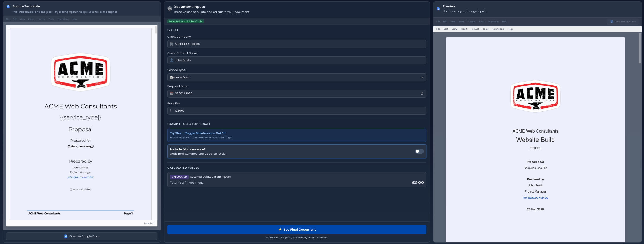The width and height of the screenshot is (644, 244).
Task: Click Open in Google Docs below Source Template
Action: coord(82,236)
